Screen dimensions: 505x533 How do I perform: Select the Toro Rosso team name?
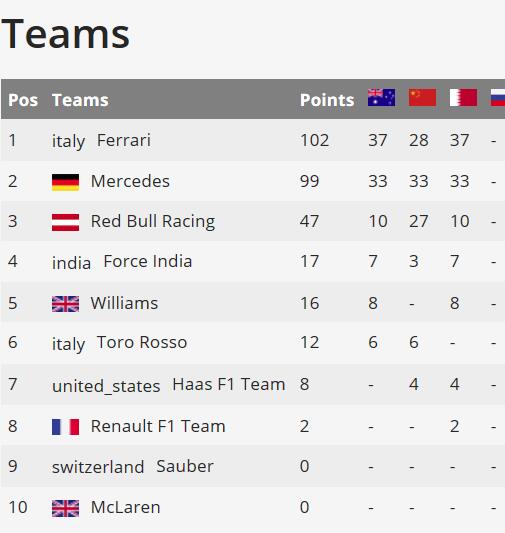point(142,342)
